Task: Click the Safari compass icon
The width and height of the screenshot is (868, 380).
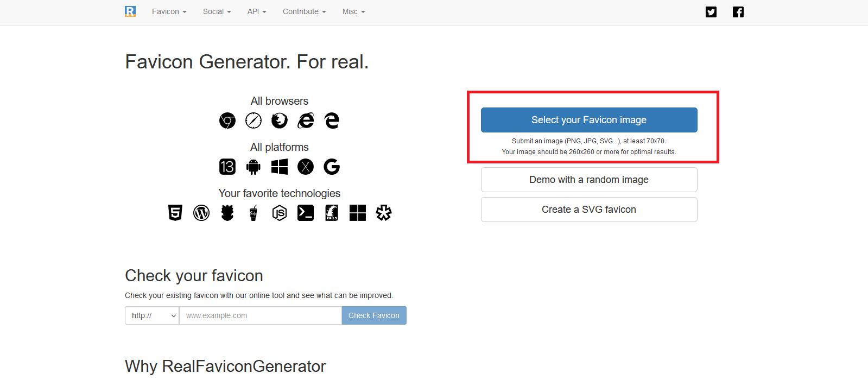Action: (254, 121)
